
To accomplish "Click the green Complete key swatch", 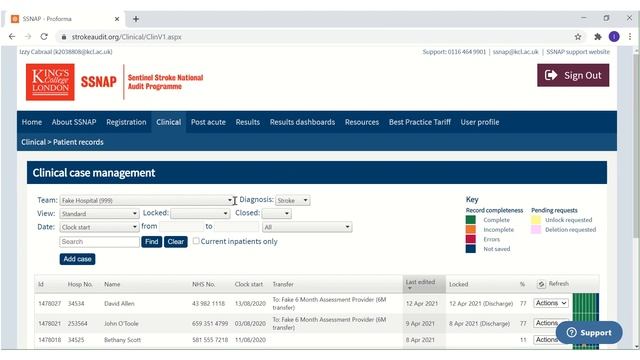I will pyautogui.click(x=471, y=220).
